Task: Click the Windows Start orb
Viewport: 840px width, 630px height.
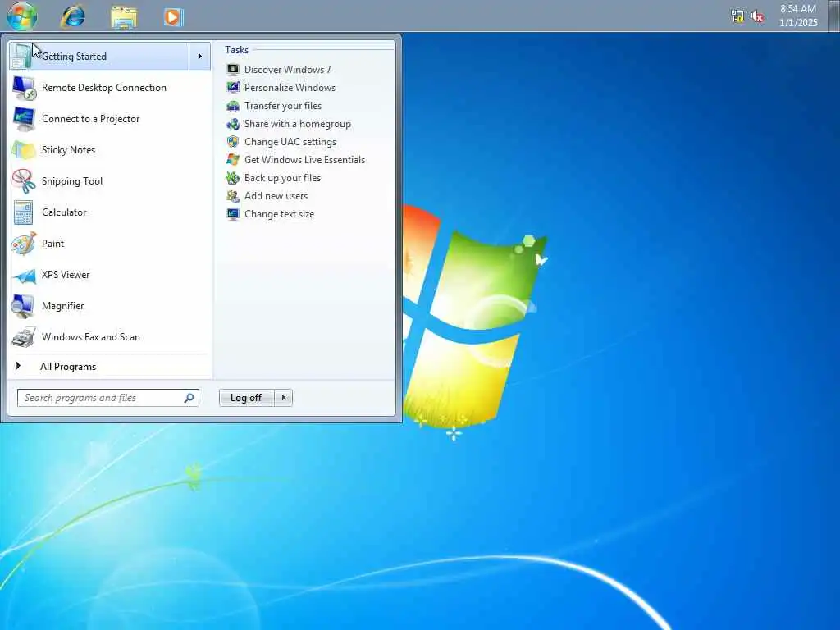Action: click(x=22, y=16)
